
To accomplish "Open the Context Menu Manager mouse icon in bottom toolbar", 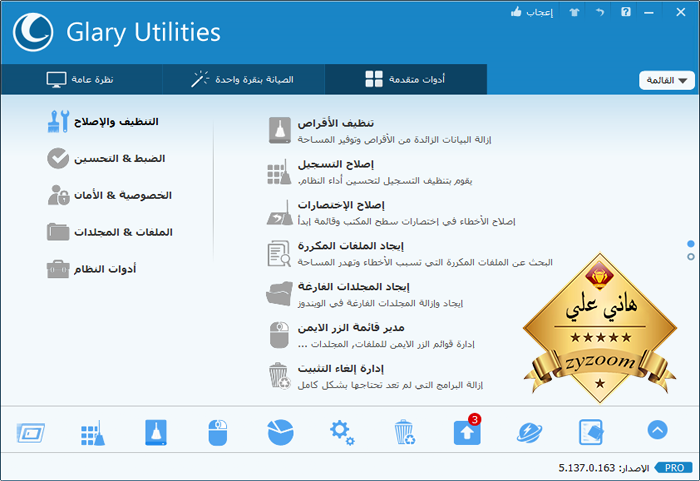I will tap(218, 432).
